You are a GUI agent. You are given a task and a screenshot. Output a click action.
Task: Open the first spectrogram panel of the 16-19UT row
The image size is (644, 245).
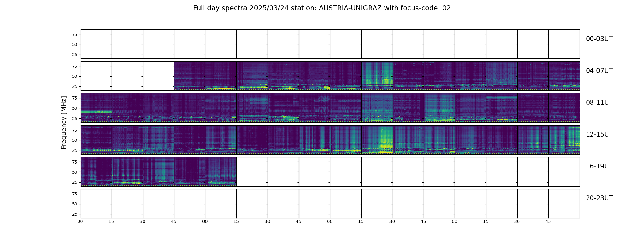point(96,171)
